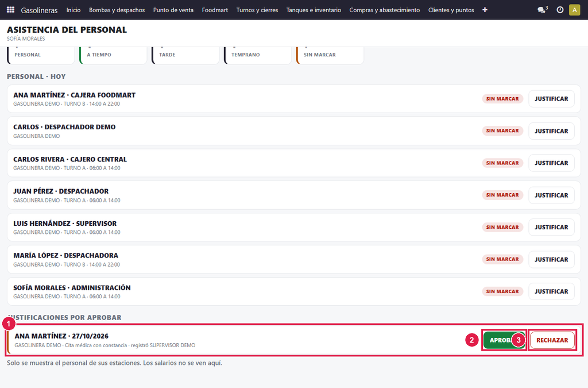Select the TEMPRANO summary card
Image resolution: width=588 pixels, height=388 pixels.
pos(258,55)
